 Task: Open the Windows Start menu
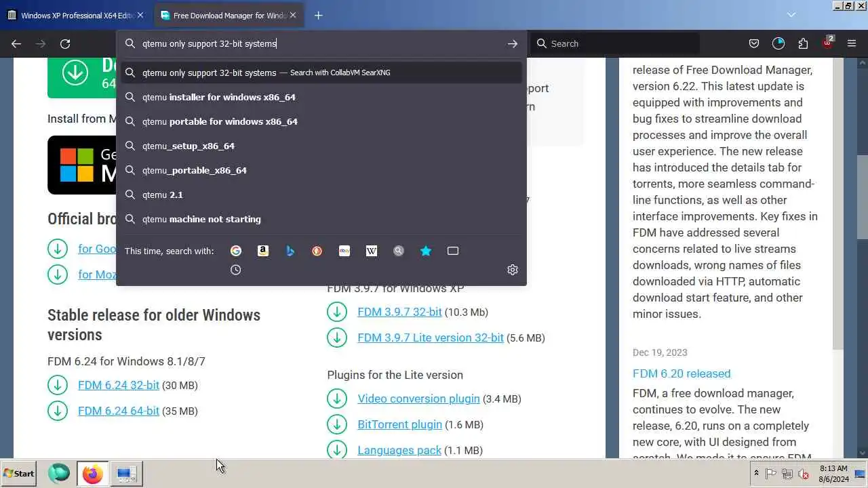pos(19,474)
